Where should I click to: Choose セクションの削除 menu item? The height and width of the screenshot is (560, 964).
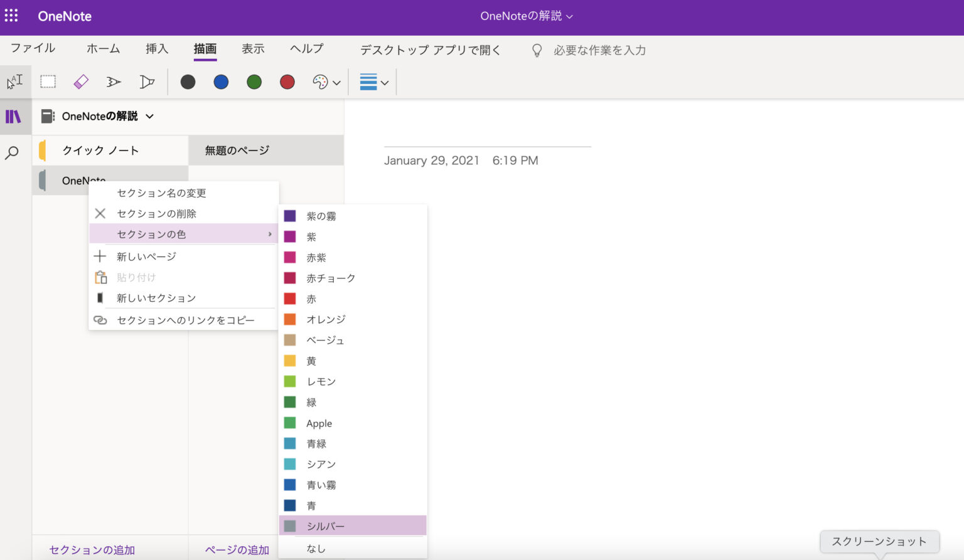[183, 214]
